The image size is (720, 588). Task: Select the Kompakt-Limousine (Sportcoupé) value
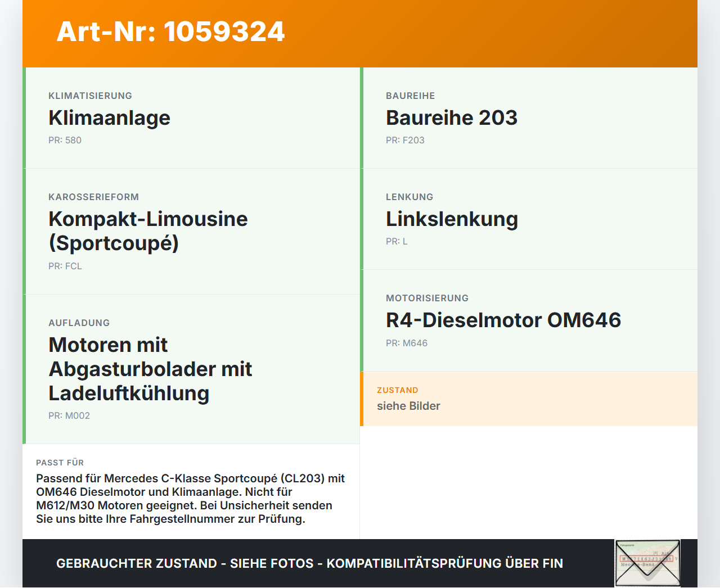pyautogui.click(x=148, y=230)
